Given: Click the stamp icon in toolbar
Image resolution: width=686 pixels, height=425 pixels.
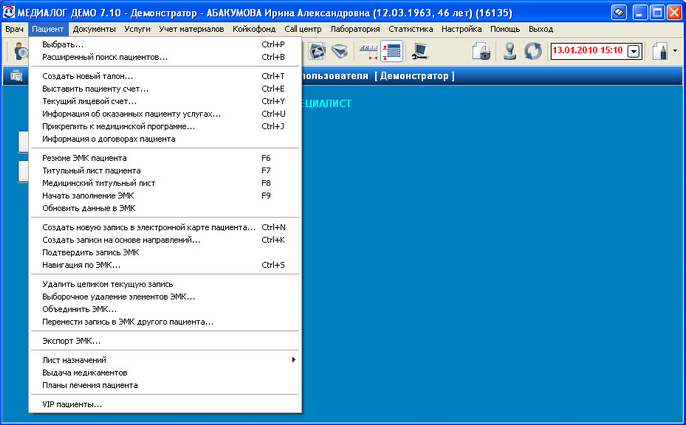Looking at the screenshot, I should pyautogui.click(x=510, y=50).
